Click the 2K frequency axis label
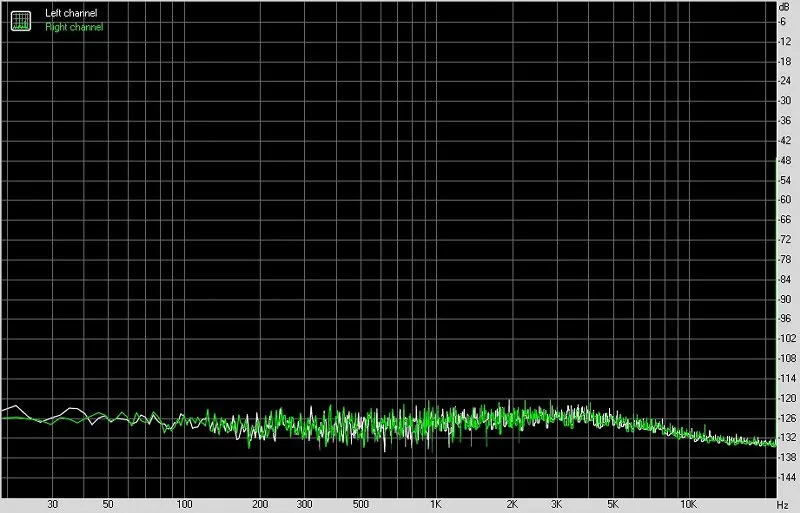Screen dimensions: 800x513 (512, 504)
